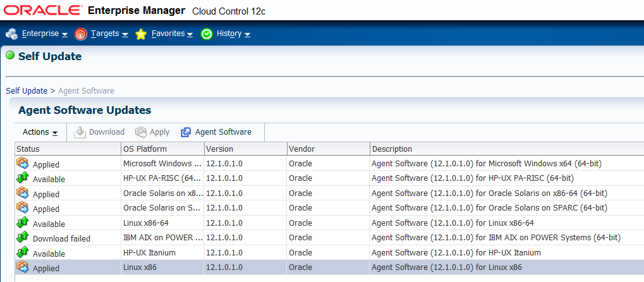
Task: Click the Download toolbar icon
Action: (80, 132)
